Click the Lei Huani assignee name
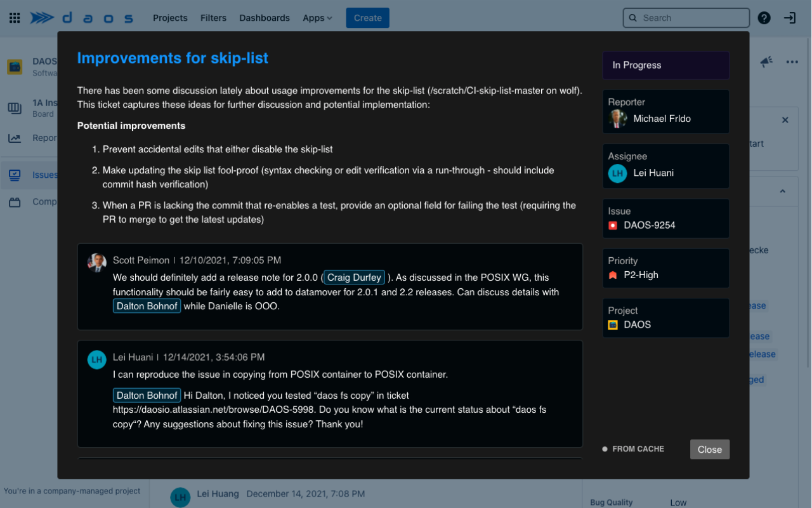 (x=653, y=173)
